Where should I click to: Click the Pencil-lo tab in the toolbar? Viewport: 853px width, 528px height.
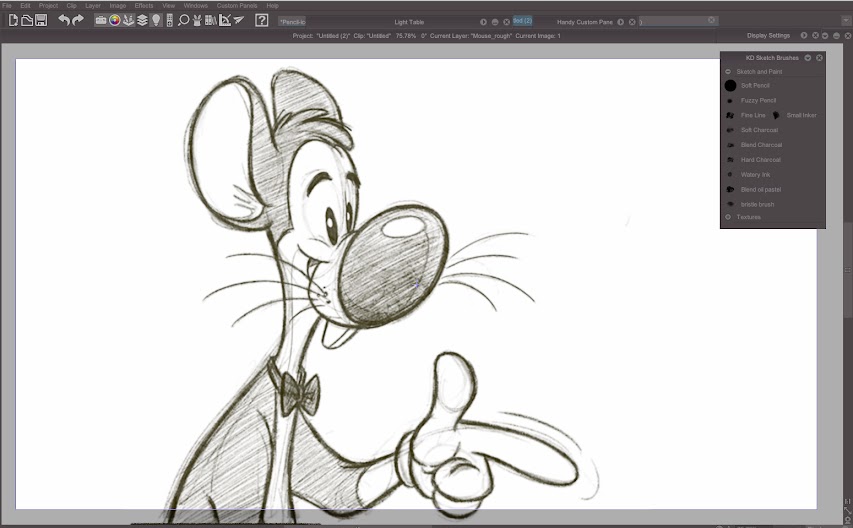(x=292, y=22)
